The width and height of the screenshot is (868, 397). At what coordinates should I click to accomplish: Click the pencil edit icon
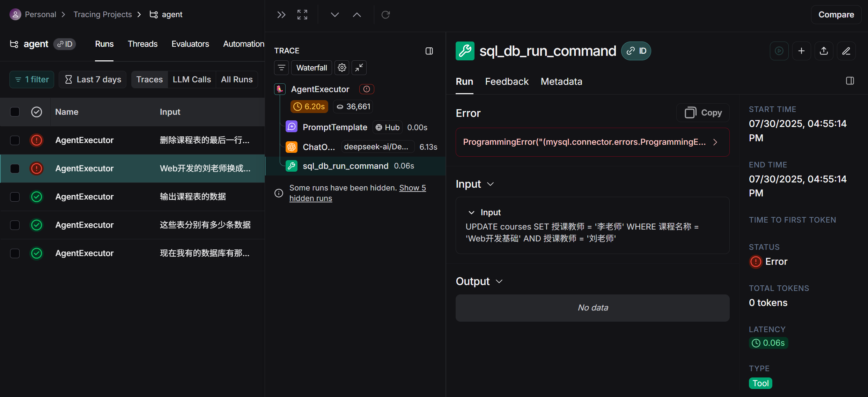click(846, 51)
